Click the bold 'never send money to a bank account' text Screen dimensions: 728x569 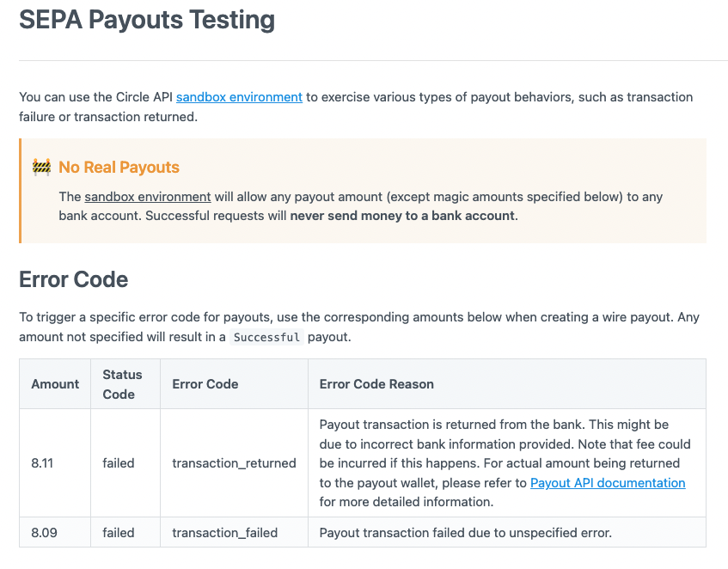coord(403,216)
